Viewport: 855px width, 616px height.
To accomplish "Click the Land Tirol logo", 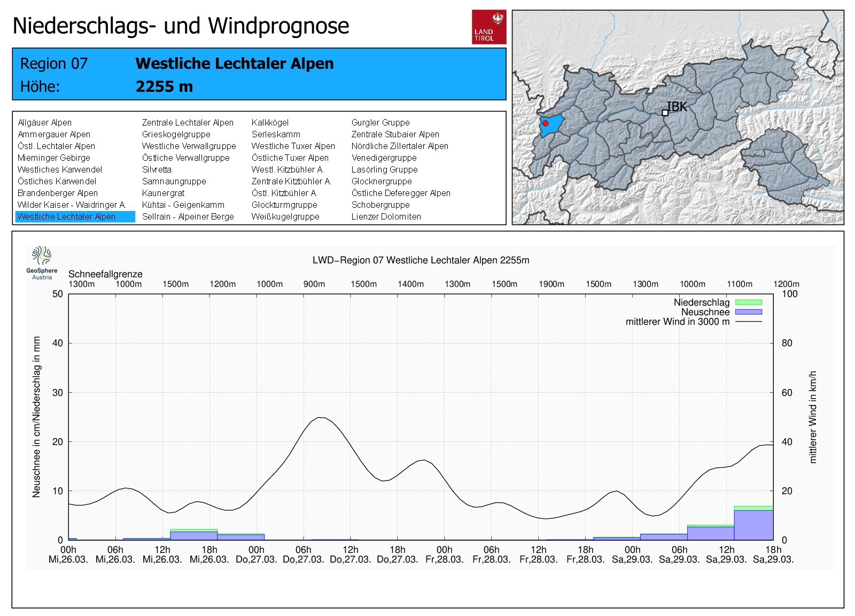I will click(x=488, y=27).
